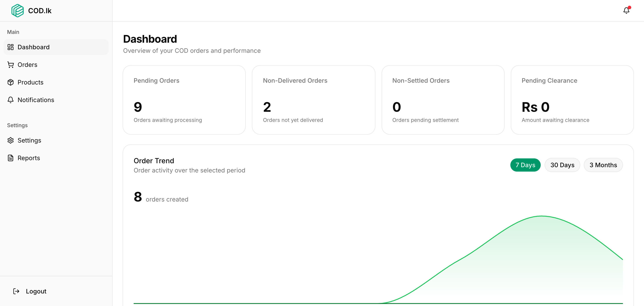Select the Non-Delivered Orders card
This screenshot has width=644, height=306.
[x=313, y=100]
